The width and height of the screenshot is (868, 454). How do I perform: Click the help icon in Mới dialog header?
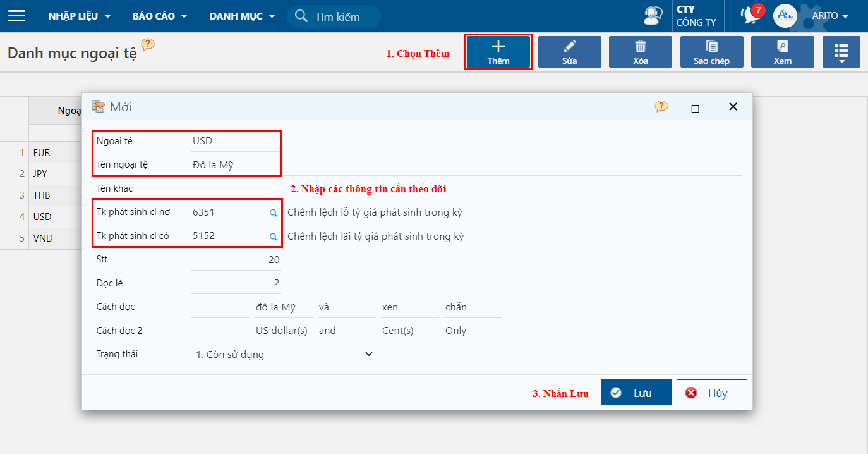tap(661, 107)
